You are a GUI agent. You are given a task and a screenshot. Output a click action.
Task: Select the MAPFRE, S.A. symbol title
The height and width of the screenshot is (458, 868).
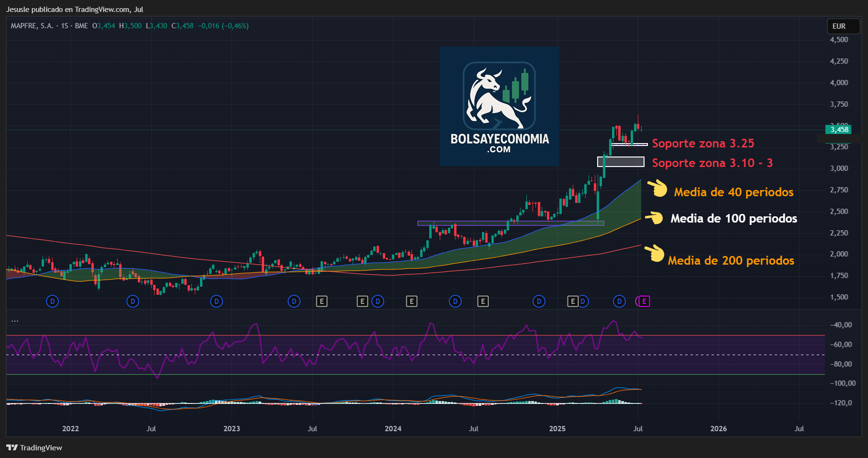(32, 26)
